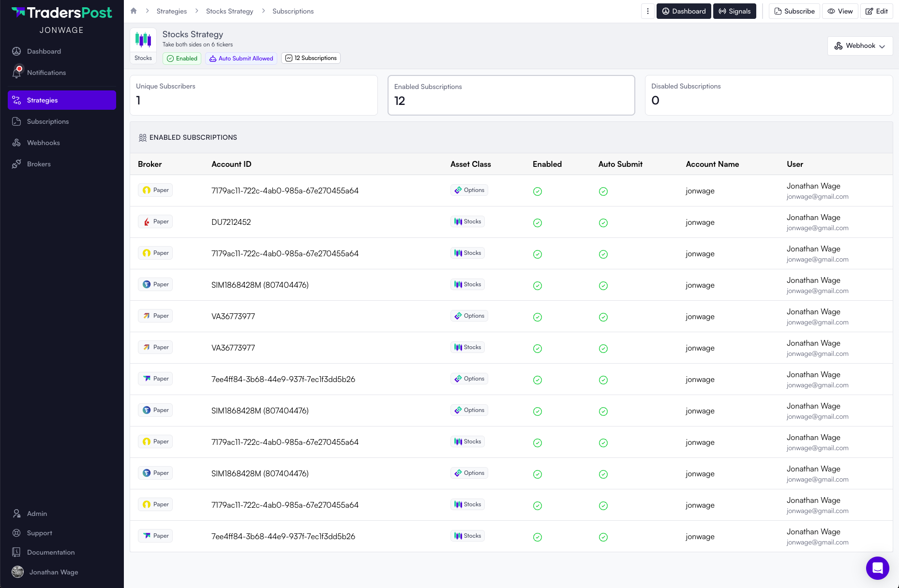Image resolution: width=899 pixels, height=588 pixels.
Task: Click the Brokers plug icon
Action: pos(17,164)
